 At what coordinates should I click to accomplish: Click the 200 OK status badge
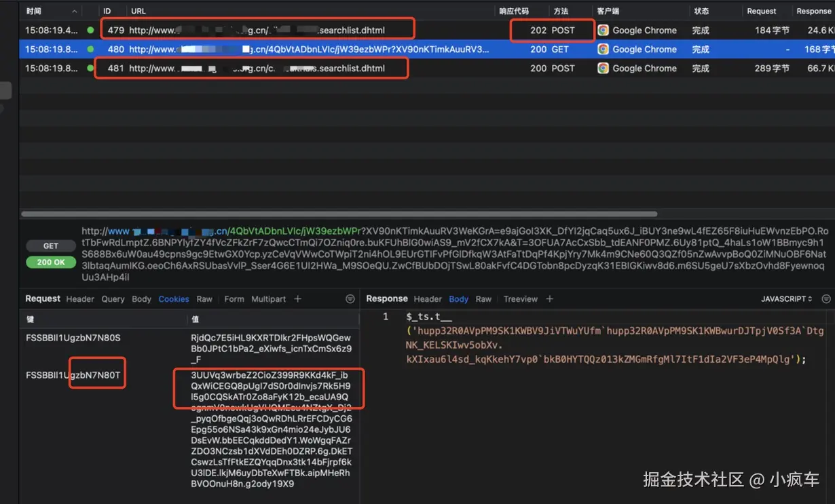(x=51, y=262)
